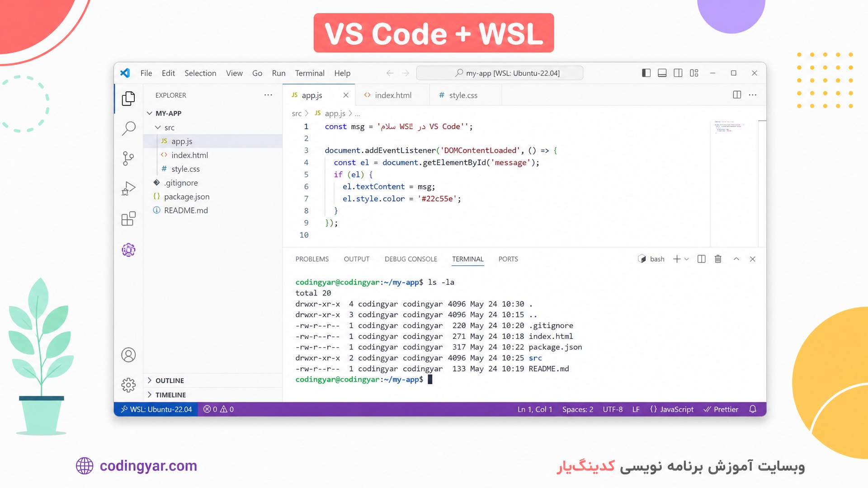
Task: Open the Source Control view
Action: [128, 158]
